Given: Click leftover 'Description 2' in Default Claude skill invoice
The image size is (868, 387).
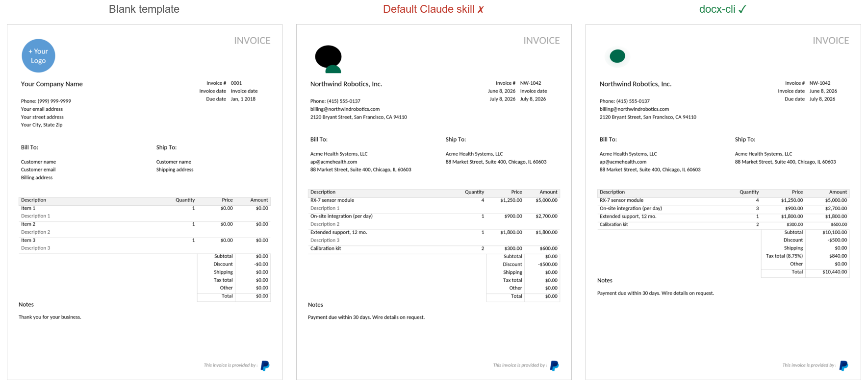Looking at the screenshot, I should [x=325, y=224].
